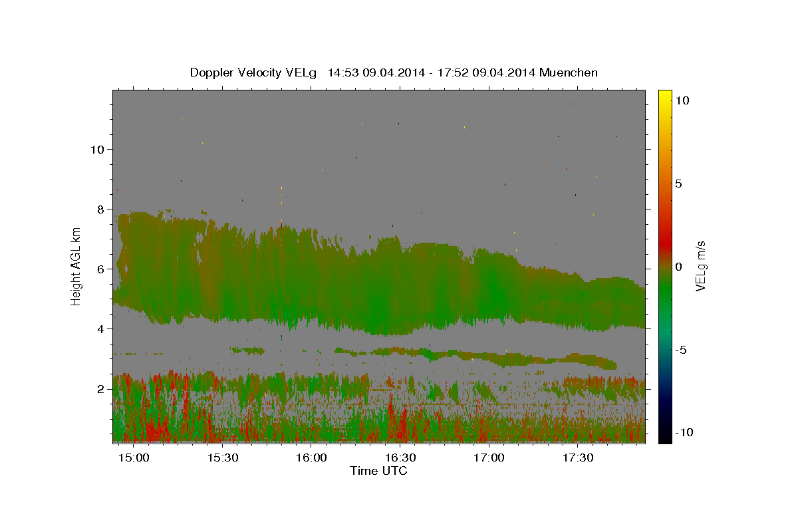Screen dimensions: 798x532
Task: Click the 16:00 time tick label
Action: coord(311,458)
